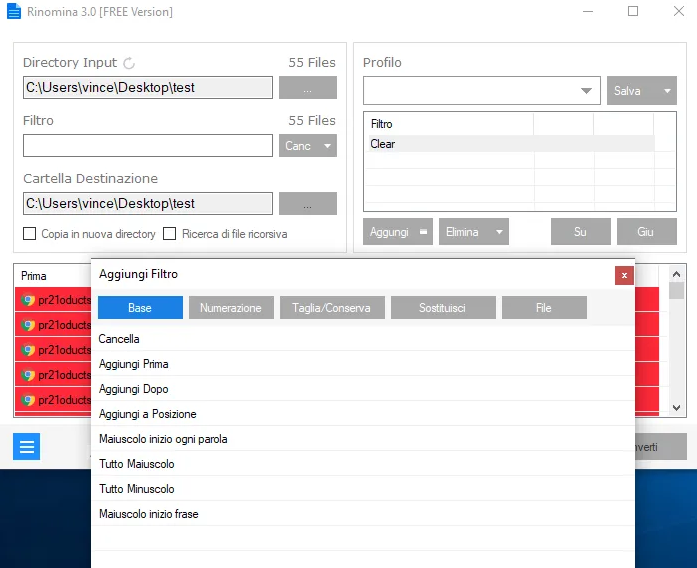This screenshot has height=568, width=697.
Task: Click into the Filtro text field
Action: point(148,145)
